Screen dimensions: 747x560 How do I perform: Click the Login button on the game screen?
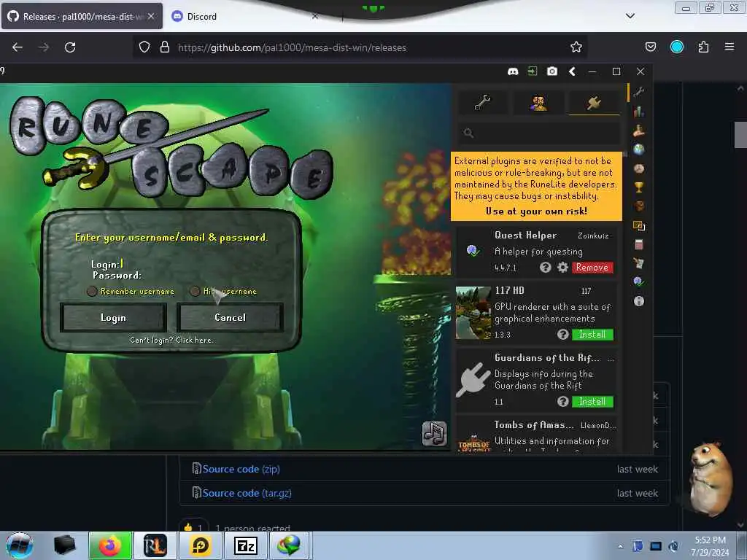tap(113, 318)
